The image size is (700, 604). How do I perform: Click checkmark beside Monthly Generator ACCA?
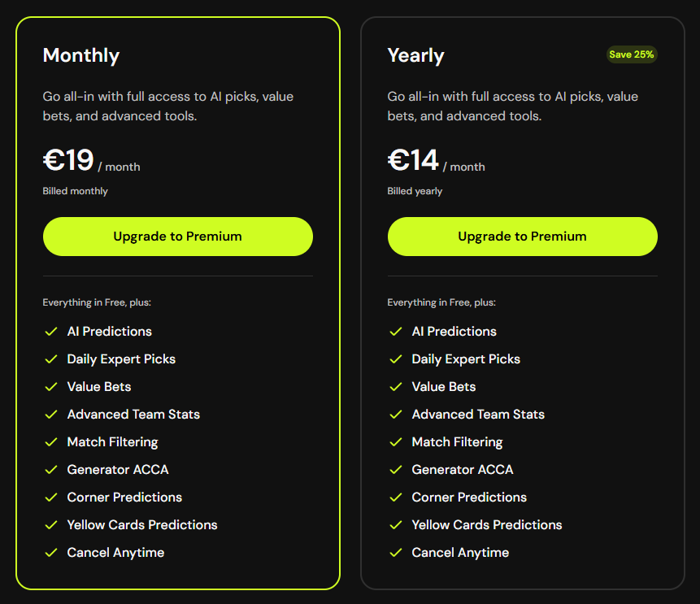(51, 470)
